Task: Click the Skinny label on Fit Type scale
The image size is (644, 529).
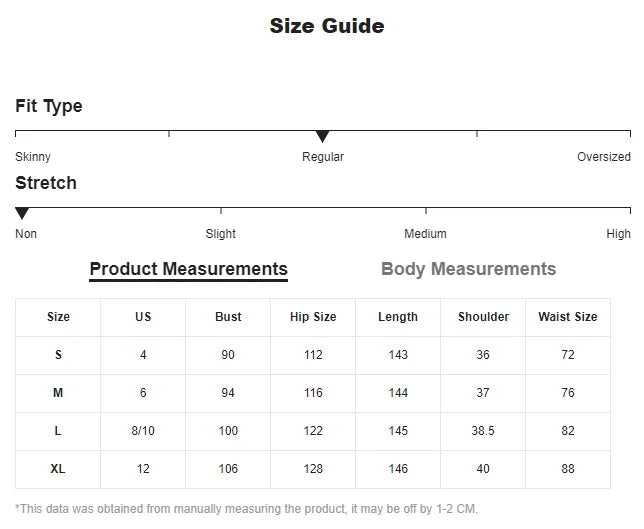Action: pyautogui.click(x=33, y=157)
